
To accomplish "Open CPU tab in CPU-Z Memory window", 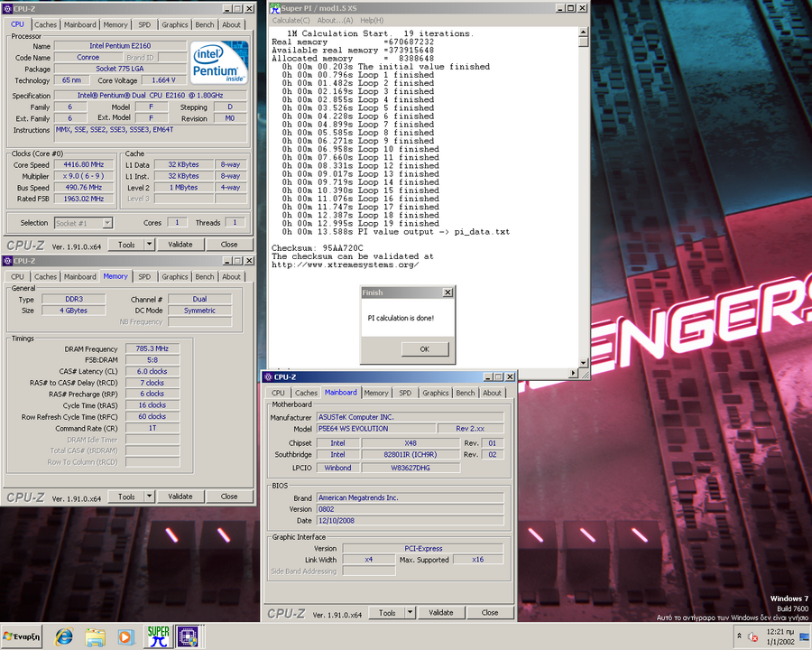I will click(18, 277).
